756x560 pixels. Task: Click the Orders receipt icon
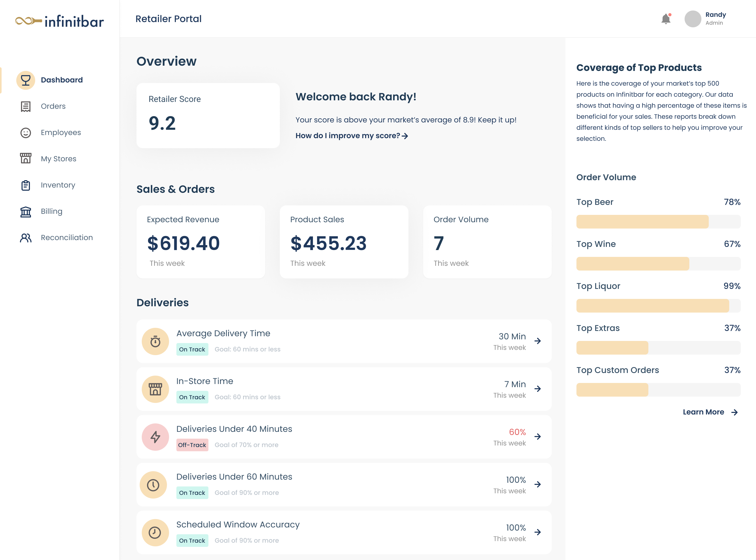pos(26,106)
